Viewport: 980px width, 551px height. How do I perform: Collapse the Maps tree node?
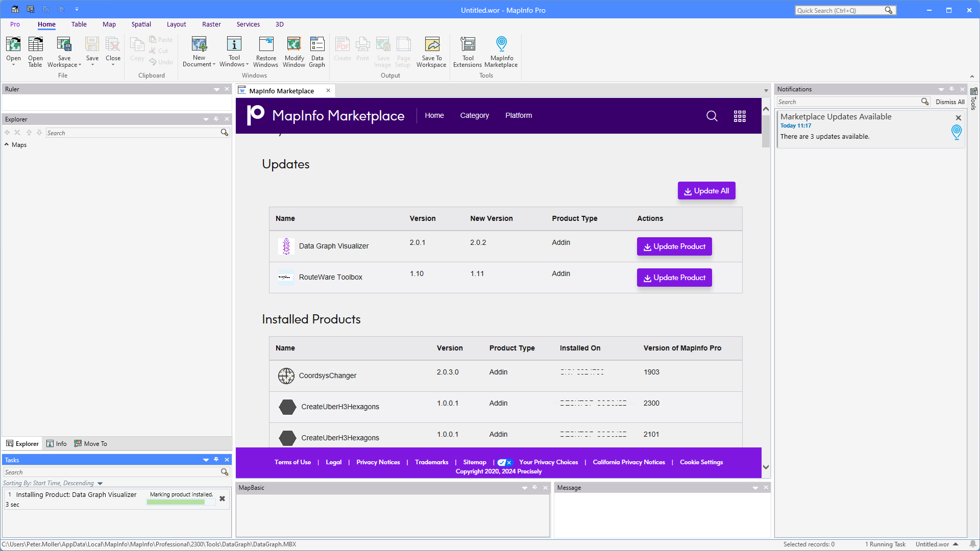pyautogui.click(x=7, y=145)
